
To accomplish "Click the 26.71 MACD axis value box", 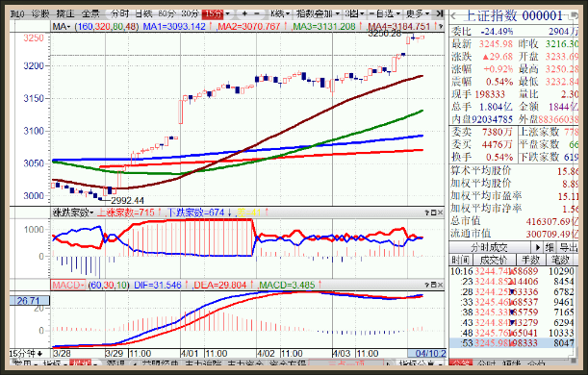I will pos(29,300).
